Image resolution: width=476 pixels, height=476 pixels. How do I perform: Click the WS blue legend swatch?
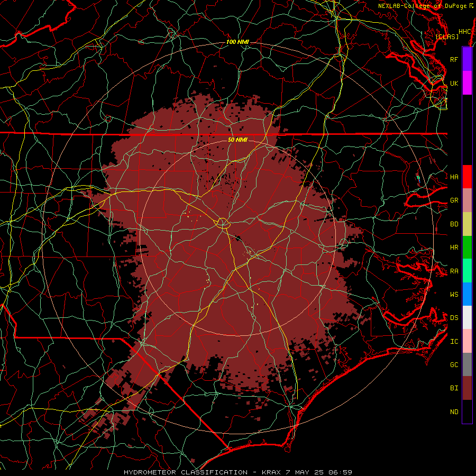coord(467,294)
